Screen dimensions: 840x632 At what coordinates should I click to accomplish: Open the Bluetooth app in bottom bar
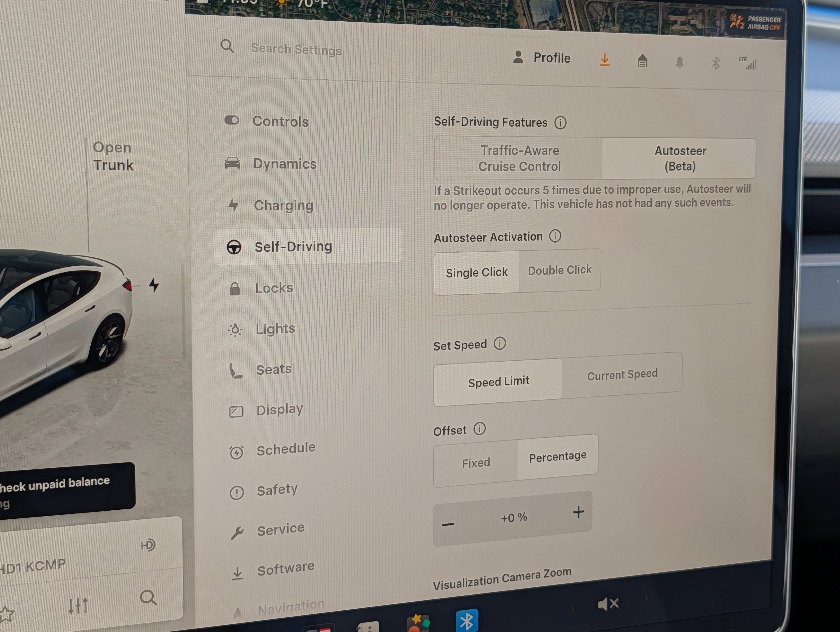pyautogui.click(x=467, y=621)
